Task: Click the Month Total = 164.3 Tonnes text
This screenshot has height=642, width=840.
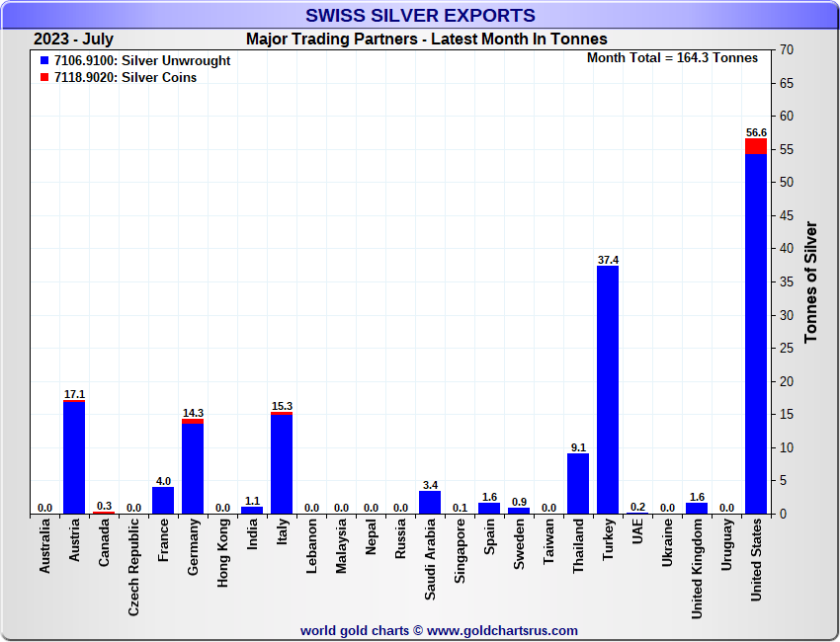Action: coord(672,58)
